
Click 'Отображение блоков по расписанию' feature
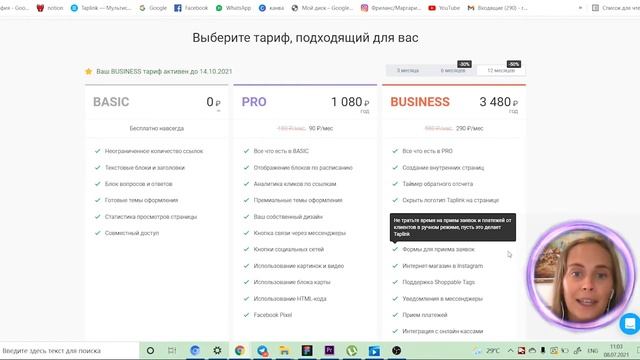(x=303, y=168)
